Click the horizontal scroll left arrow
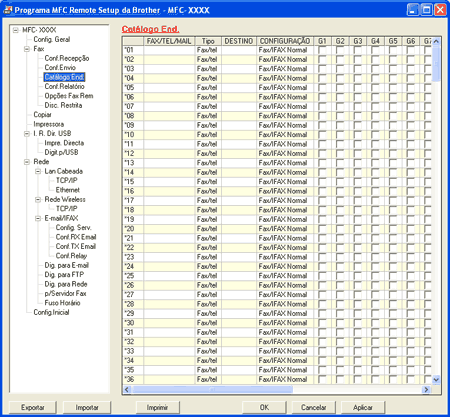 point(127,389)
